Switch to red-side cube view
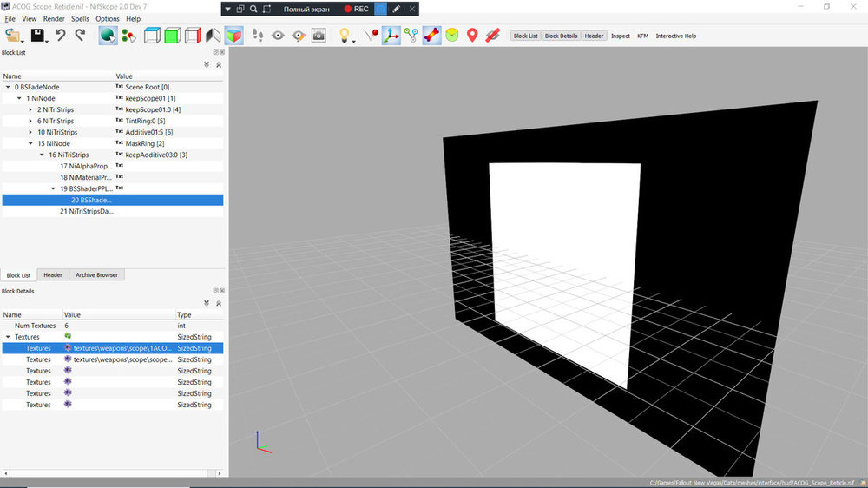The image size is (868, 488). pyautogui.click(x=193, y=36)
